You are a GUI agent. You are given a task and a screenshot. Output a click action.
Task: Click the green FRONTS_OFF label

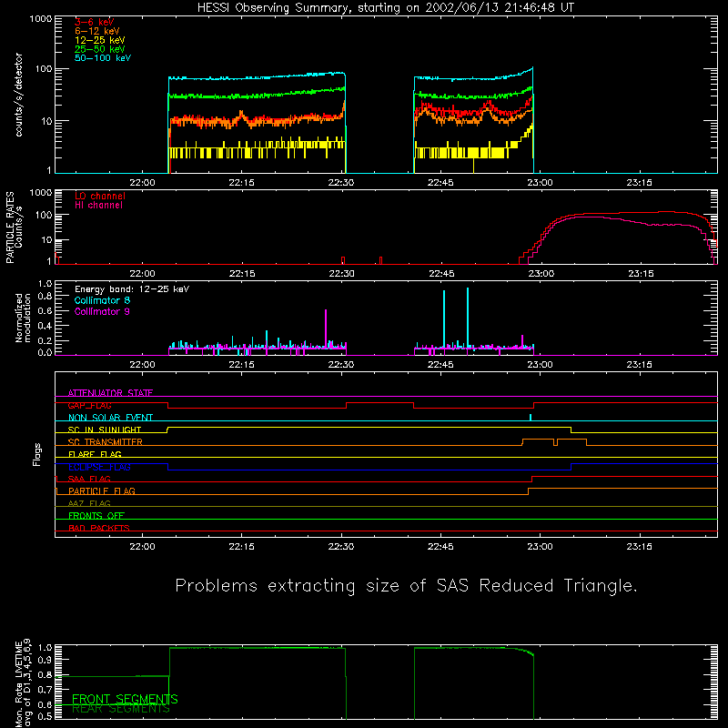(x=96, y=516)
